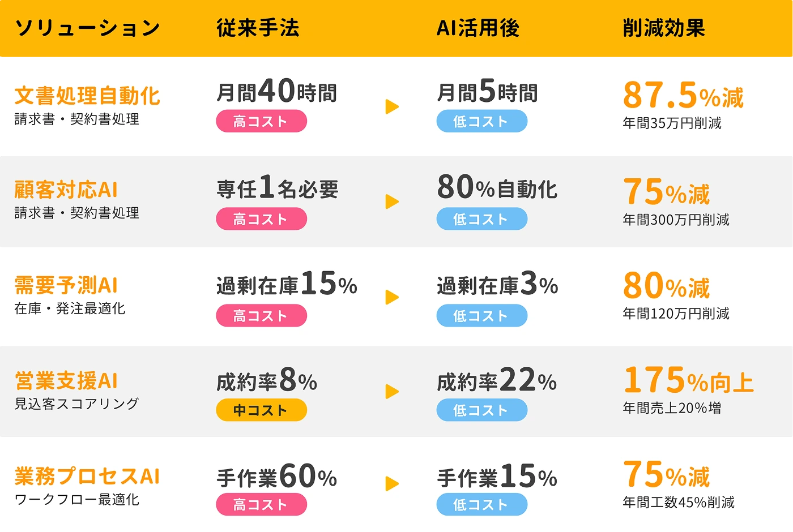Click the 低コスト badge under 80%自動化
Screen dimensions: 793x532
click(x=481, y=219)
